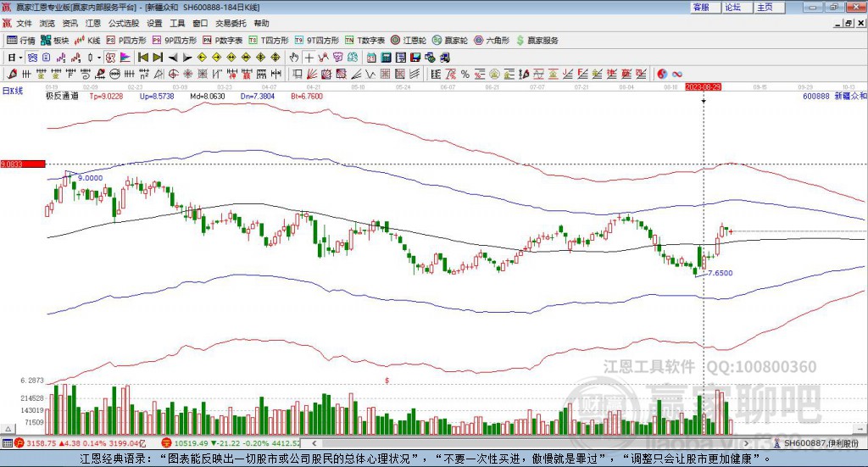This screenshot has width=868, height=467.
Task: Select the hand pan tool icon
Action: (x=294, y=57)
